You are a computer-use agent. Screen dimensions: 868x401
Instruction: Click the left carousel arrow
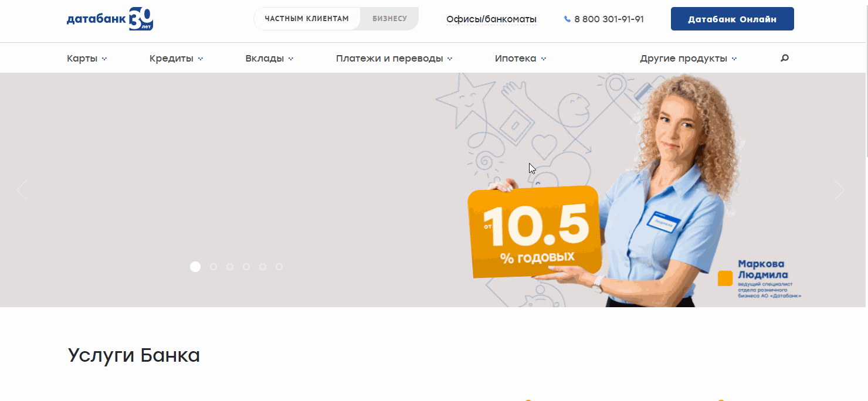22,189
